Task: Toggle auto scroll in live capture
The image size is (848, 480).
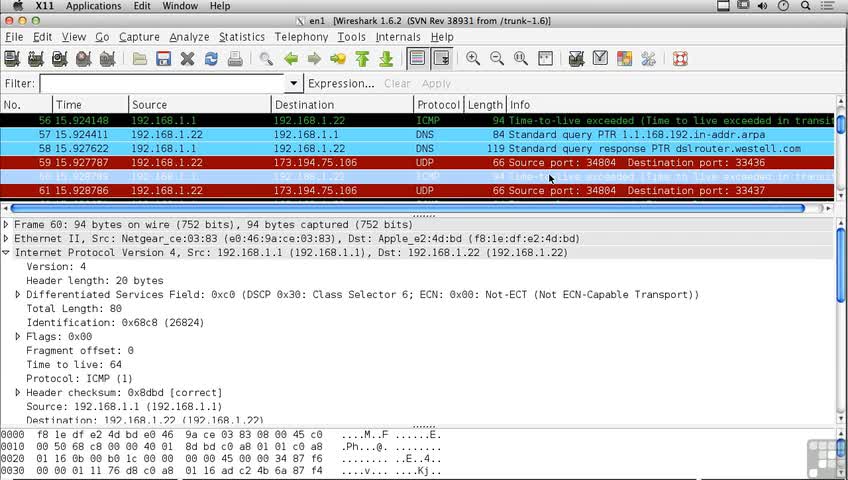Action: pos(441,58)
